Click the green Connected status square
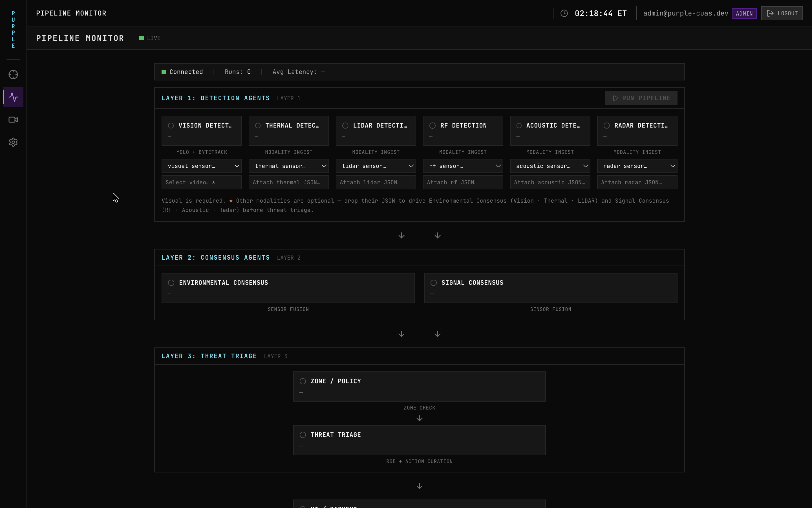The height and width of the screenshot is (508, 812). coord(164,72)
